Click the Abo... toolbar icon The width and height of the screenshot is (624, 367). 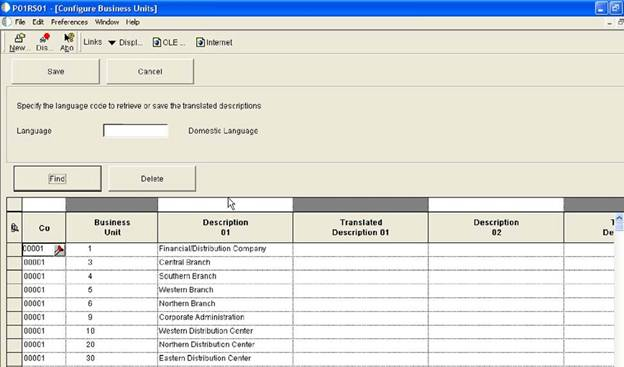coord(67,42)
